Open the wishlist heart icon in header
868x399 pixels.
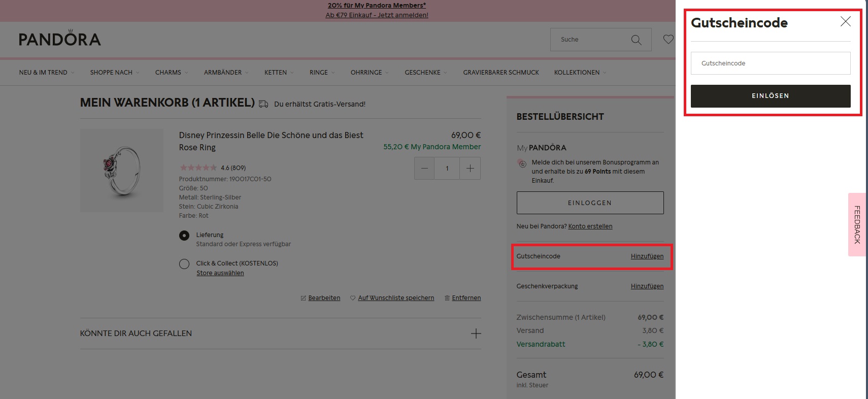tap(669, 39)
